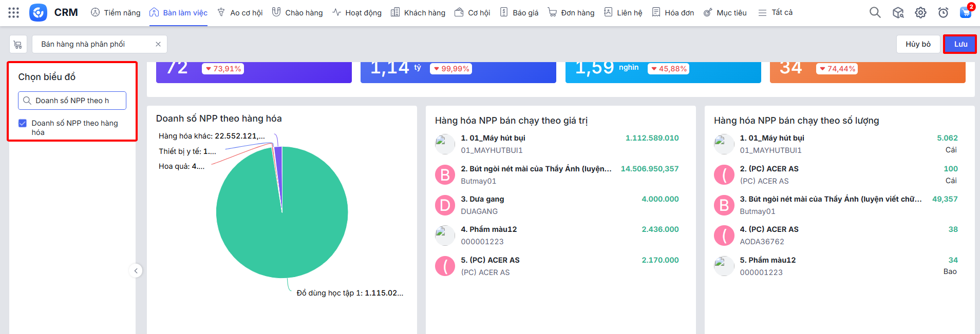Clear the Bán hàng nhà phân phối selection

[158, 44]
